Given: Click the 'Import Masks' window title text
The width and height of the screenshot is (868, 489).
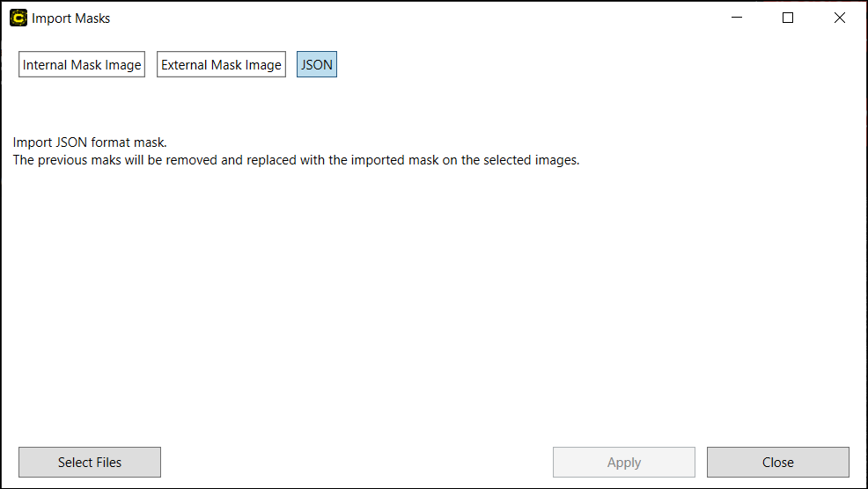Looking at the screenshot, I should [71, 18].
